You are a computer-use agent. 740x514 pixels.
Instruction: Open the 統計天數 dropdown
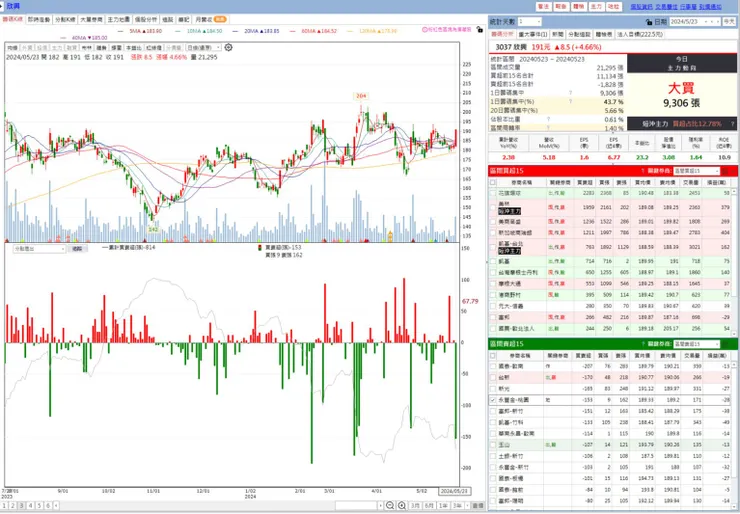click(530, 22)
